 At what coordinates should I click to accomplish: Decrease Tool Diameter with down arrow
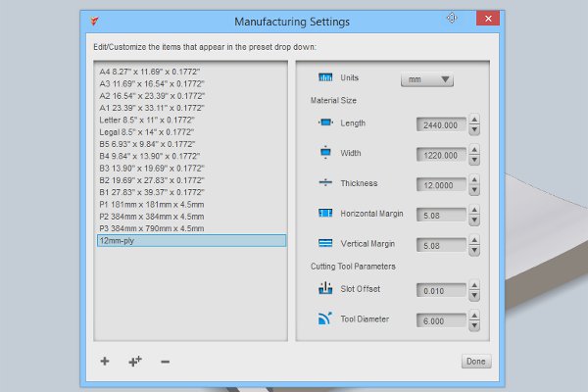pos(474,325)
